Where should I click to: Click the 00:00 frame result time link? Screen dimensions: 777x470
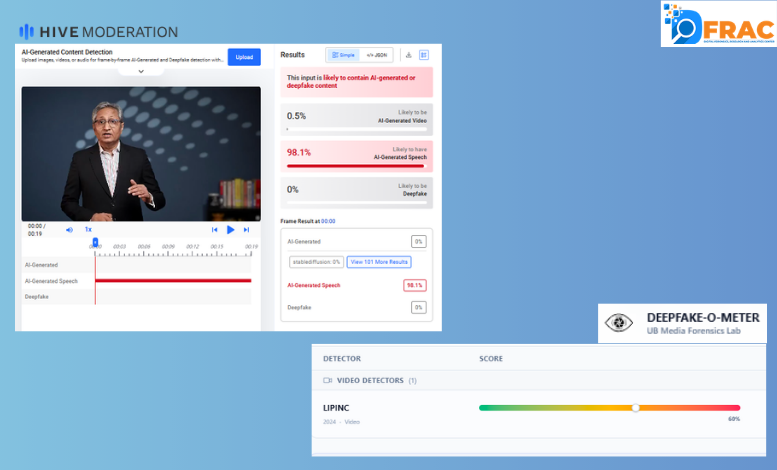[328, 221]
